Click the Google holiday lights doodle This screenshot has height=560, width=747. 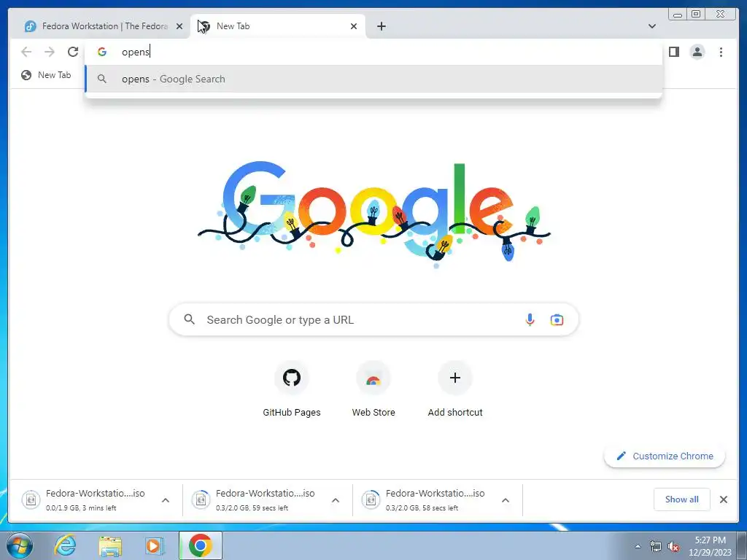pyautogui.click(x=374, y=214)
